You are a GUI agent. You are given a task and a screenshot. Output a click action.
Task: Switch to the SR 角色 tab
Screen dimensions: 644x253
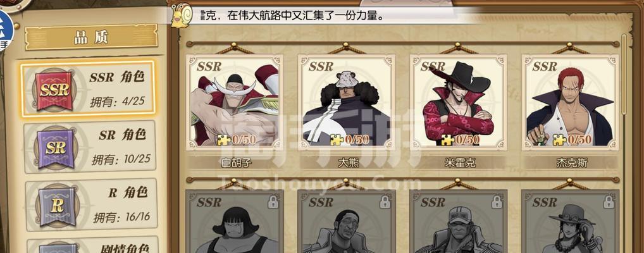[90, 147]
